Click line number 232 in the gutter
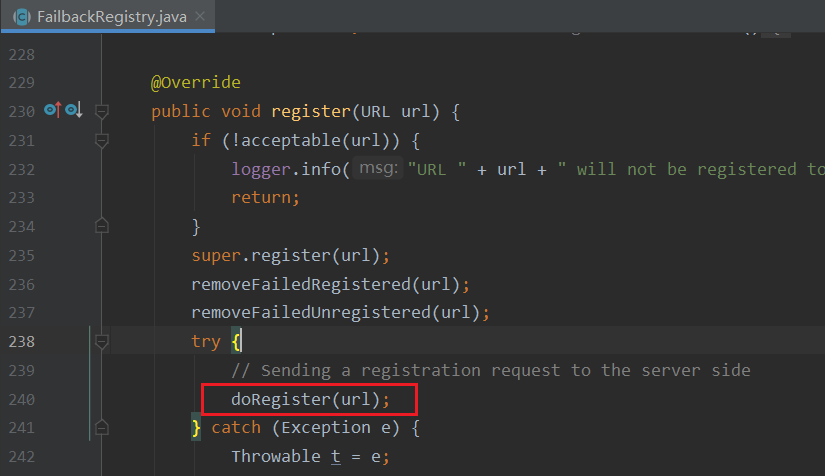This screenshot has width=825, height=476. 20,169
